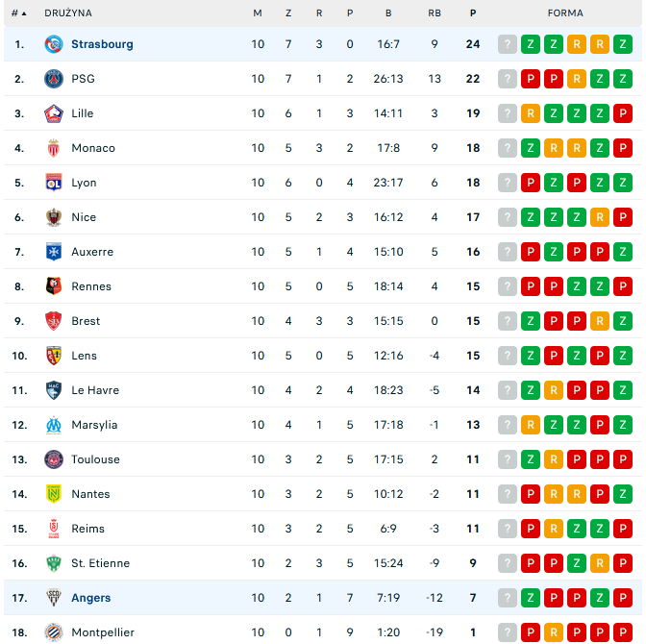Click Strasbourg's upcoming match question mark
646x644 pixels.
(x=508, y=44)
